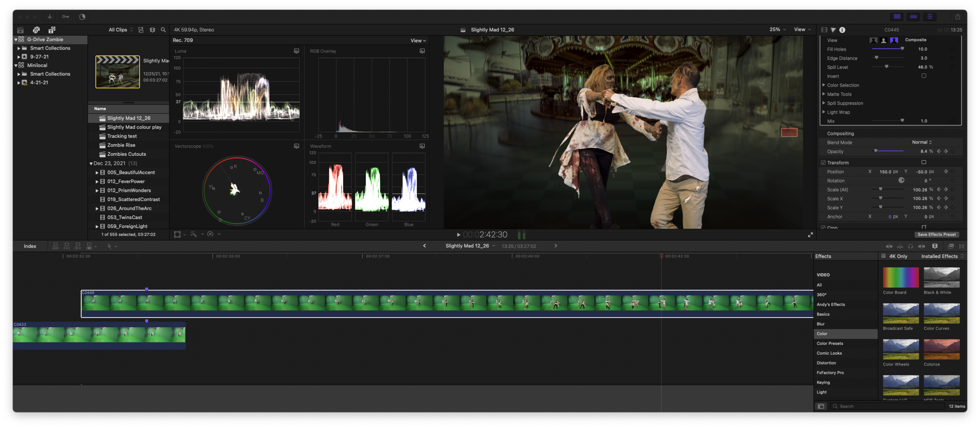The height and width of the screenshot is (428, 980).
Task: Open the info inspector icon
Action: tap(842, 30)
